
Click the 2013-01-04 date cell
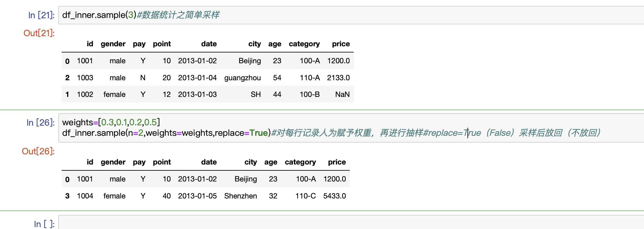[197, 78]
